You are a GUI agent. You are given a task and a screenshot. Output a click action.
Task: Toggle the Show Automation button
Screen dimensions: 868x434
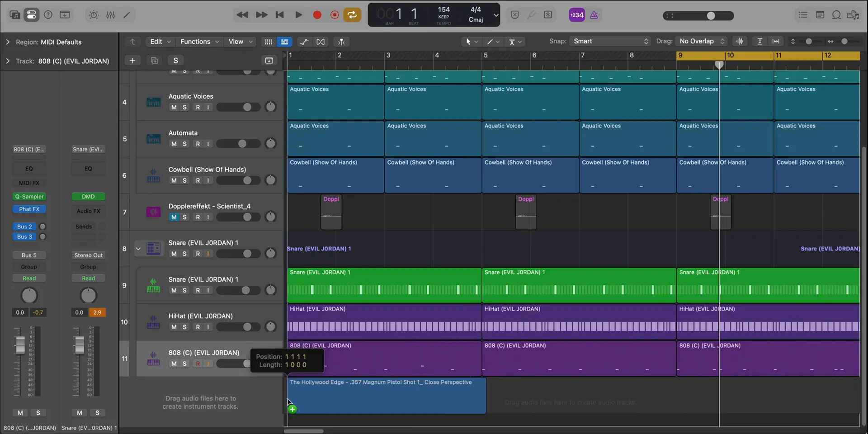pos(304,42)
